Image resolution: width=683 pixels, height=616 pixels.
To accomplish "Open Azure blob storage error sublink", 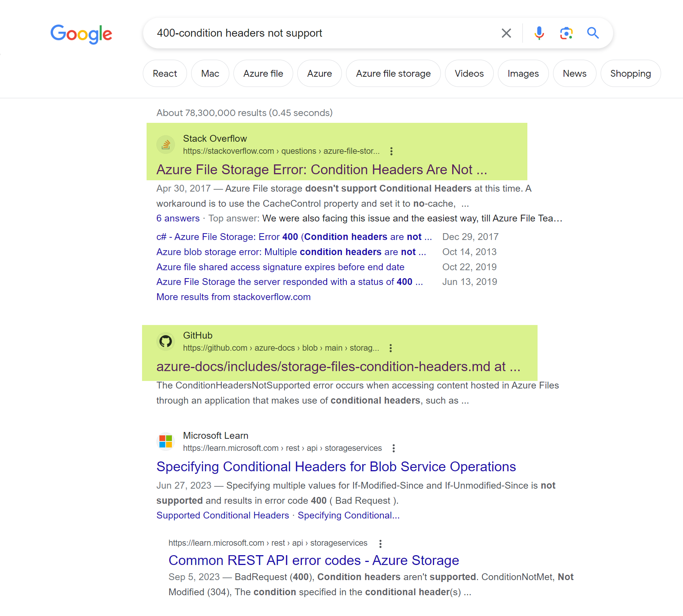I will (x=291, y=252).
